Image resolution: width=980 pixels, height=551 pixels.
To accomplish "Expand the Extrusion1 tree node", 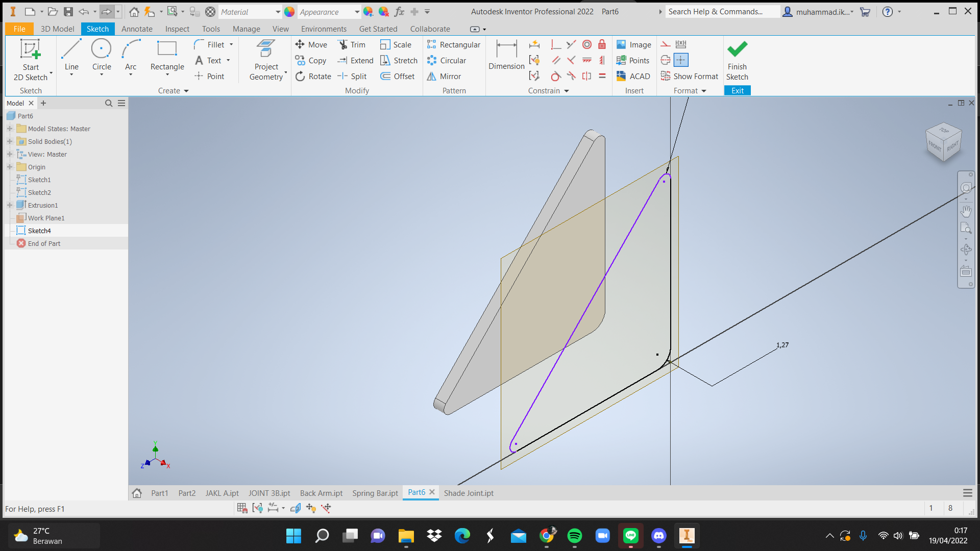I will (x=10, y=205).
